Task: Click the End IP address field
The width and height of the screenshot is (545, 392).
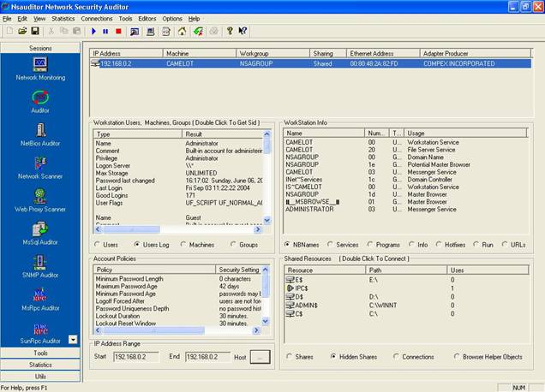Action: [x=207, y=357]
